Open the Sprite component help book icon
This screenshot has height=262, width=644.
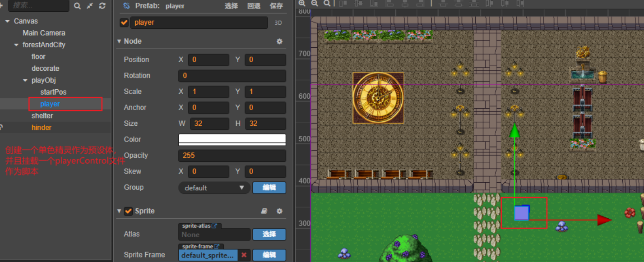pyautogui.click(x=265, y=211)
